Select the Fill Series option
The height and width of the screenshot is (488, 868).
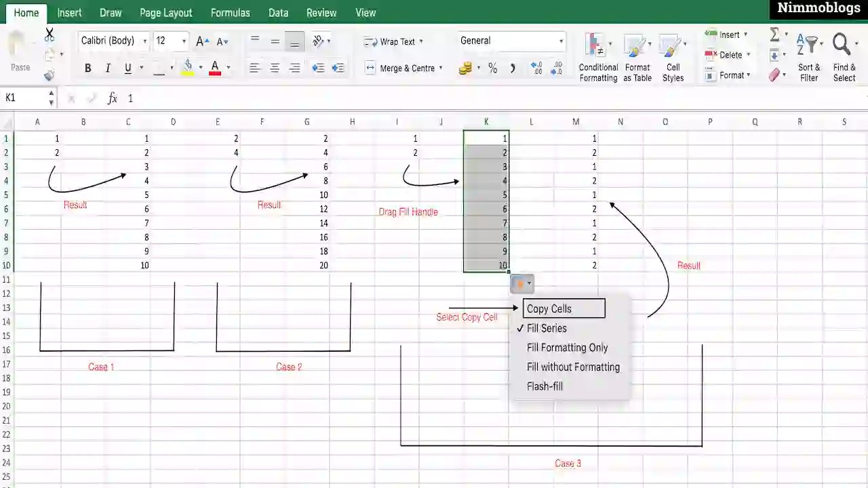coord(547,328)
